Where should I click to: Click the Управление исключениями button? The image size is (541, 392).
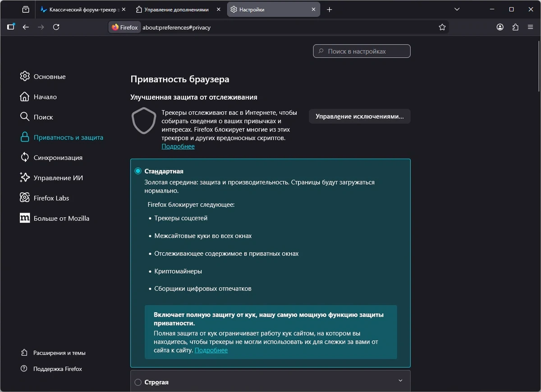359,116
